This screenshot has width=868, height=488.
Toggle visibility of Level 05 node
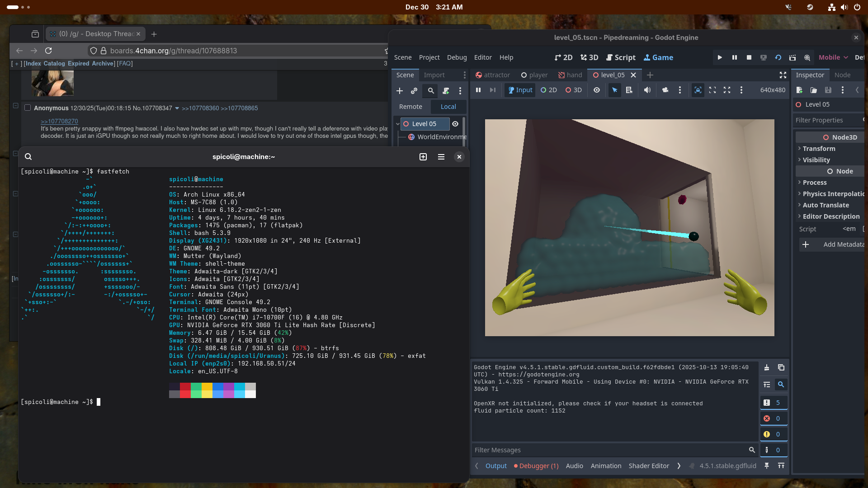(x=455, y=124)
